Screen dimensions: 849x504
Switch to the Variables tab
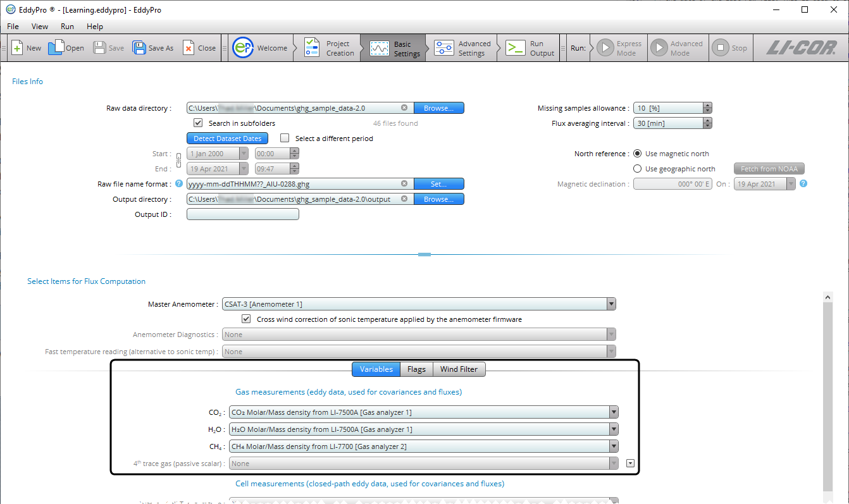[x=376, y=369]
